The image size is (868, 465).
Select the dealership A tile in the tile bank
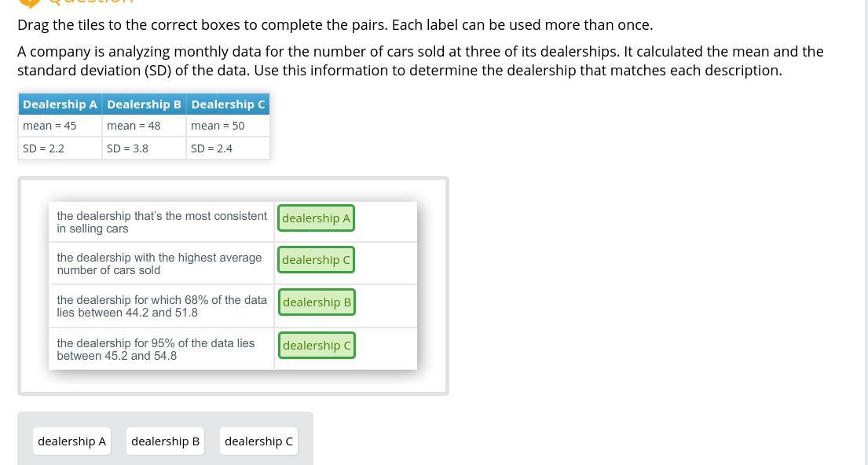pos(71,441)
